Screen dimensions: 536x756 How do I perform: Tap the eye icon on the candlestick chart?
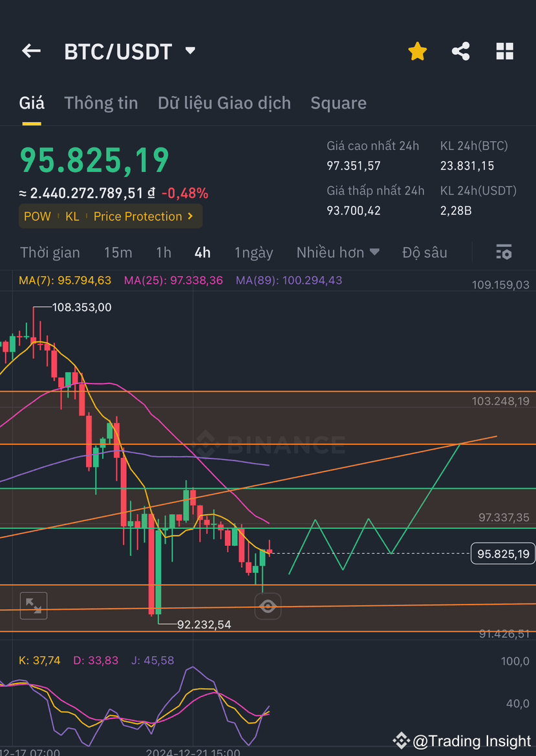[x=268, y=606]
